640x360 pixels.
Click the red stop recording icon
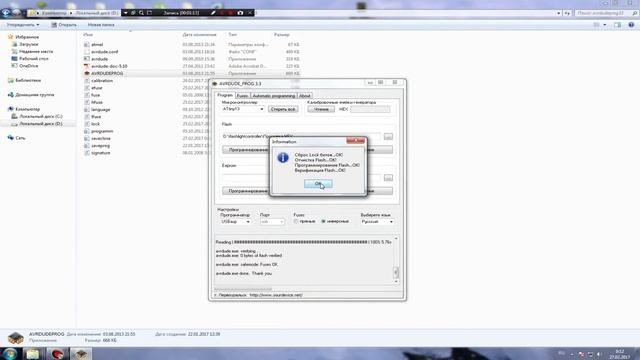pos(231,13)
